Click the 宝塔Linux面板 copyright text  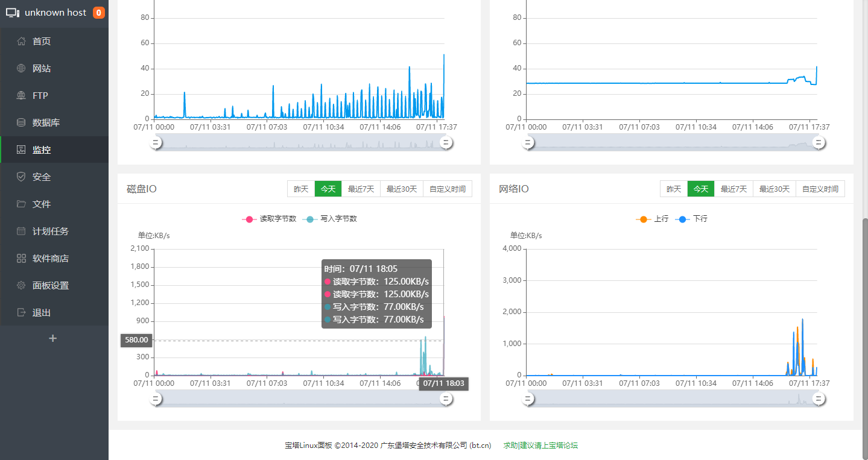(388, 446)
